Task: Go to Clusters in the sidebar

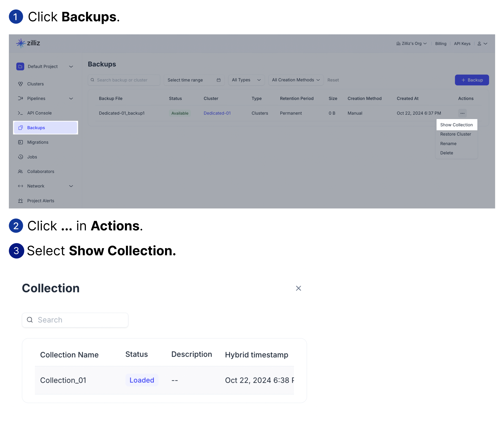Action: click(35, 84)
